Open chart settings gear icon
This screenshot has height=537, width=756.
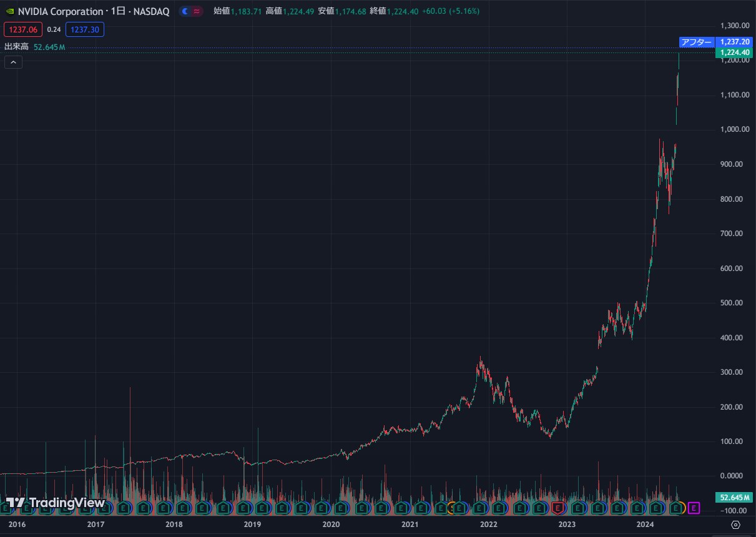tap(735, 524)
